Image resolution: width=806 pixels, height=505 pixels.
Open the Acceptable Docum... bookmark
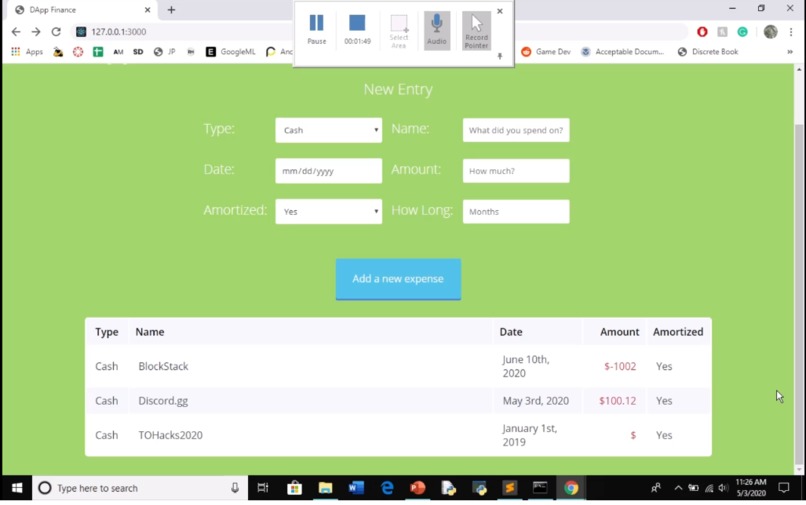pos(622,51)
